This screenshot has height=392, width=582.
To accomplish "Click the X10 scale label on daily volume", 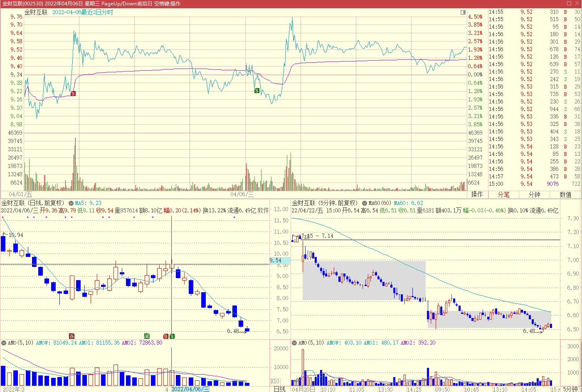I will pyautogui.click(x=275, y=381).
